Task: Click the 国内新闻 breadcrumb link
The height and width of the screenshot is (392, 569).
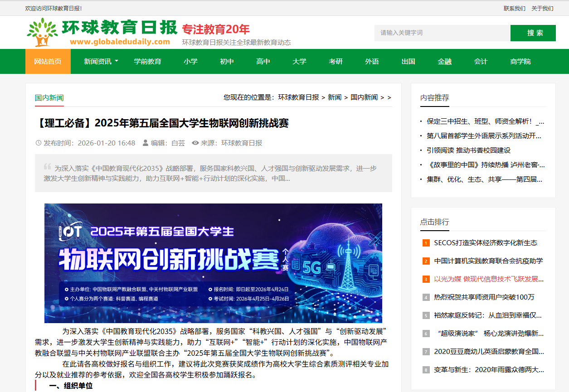Action: coord(364,97)
